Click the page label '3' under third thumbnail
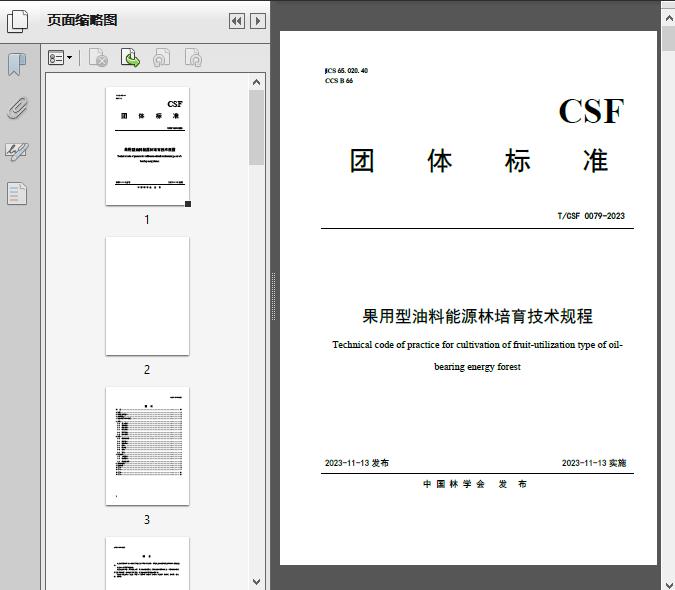This screenshot has width=675, height=590. 147,520
